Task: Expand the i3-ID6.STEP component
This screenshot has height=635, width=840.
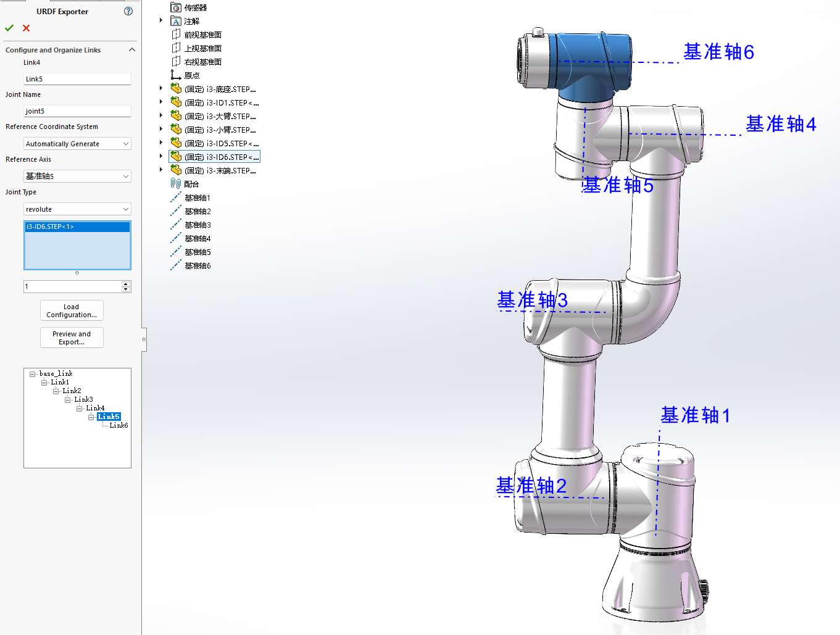Action: coord(161,156)
